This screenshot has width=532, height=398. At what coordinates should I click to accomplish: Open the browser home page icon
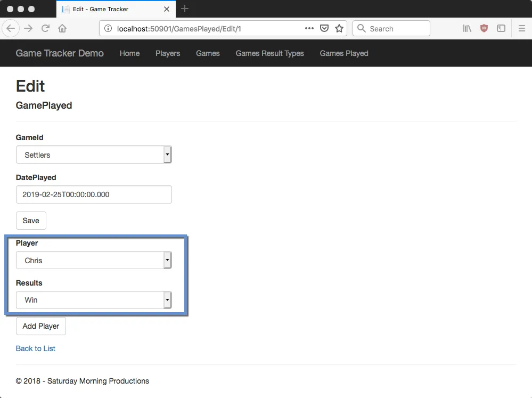point(62,28)
